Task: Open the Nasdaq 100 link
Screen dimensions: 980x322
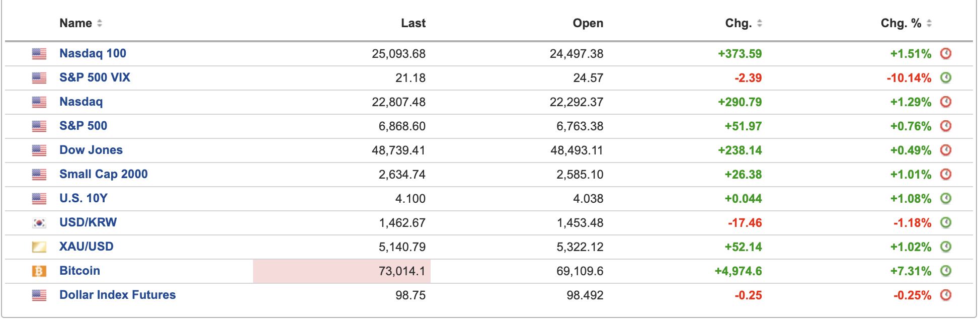Action: pyautogui.click(x=93, y=53)
